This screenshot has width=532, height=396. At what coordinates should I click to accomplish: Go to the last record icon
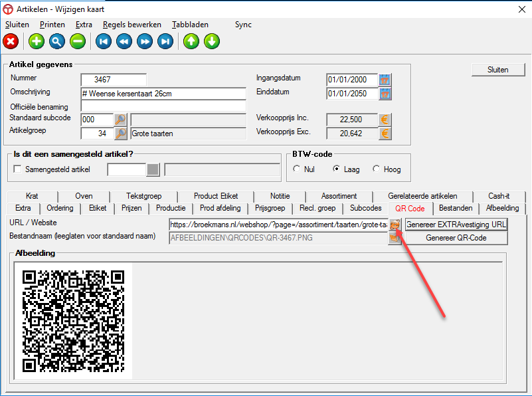pyautogui.click(x=165, y=42)
